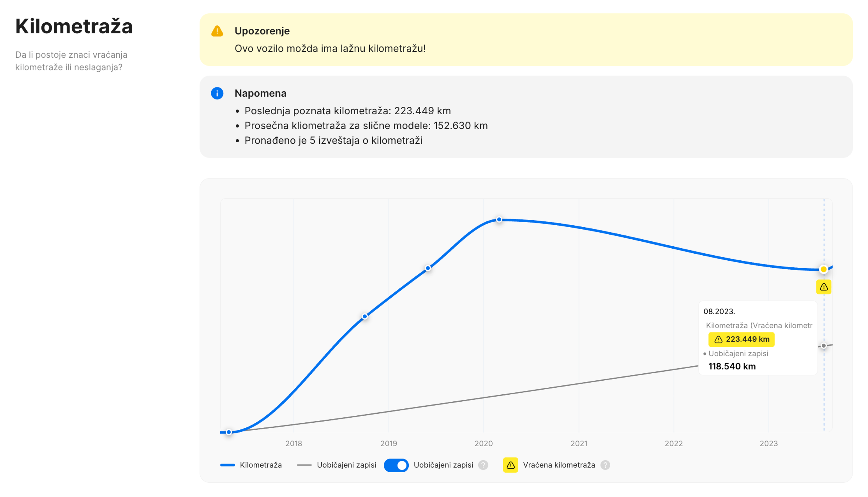
Task: Click the yellow warning triangle beside Upozorenje
Action: 217,31
